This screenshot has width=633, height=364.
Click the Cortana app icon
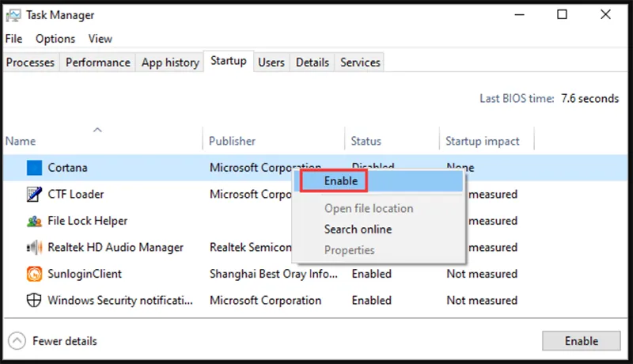(x=34, y=168)
